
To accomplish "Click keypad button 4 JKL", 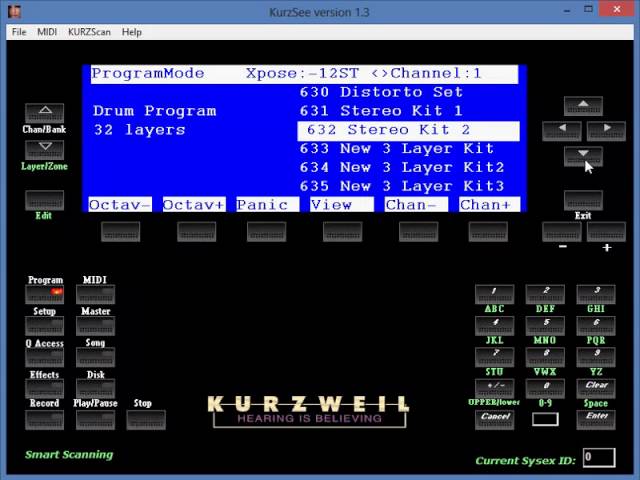I will tap(495, 325).
